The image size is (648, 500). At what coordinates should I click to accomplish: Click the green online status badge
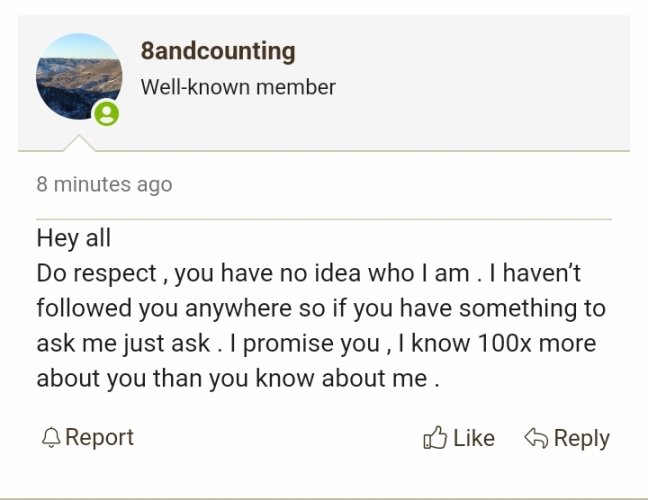click(107, 113)
